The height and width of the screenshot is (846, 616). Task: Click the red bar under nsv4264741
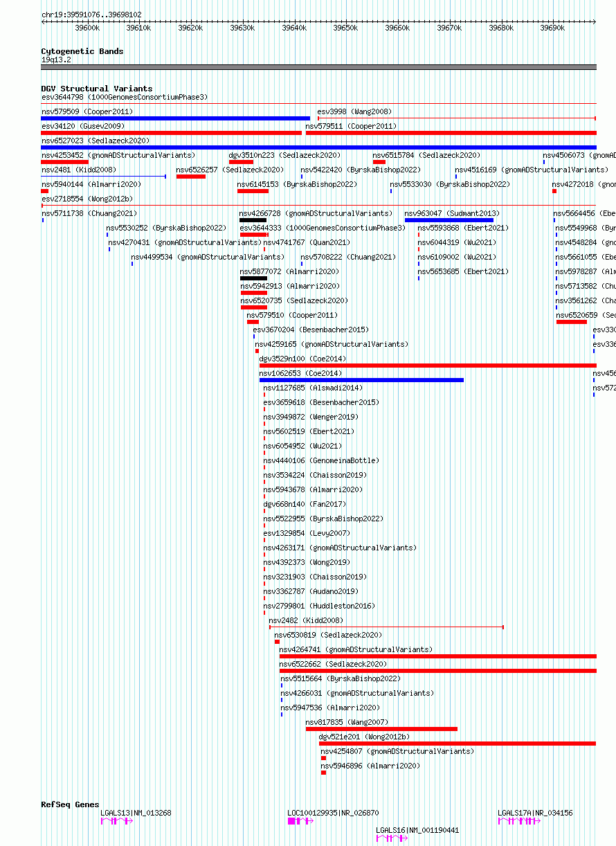(438, 656)
